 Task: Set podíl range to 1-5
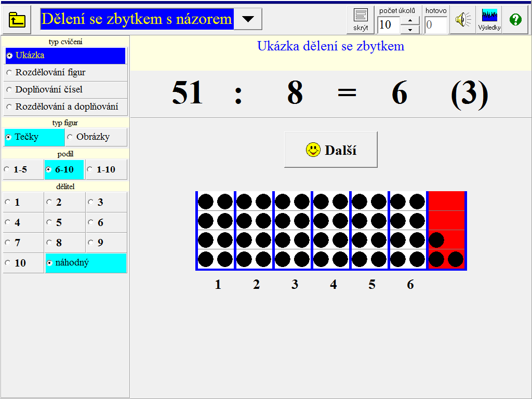click(x=23, y=170)
